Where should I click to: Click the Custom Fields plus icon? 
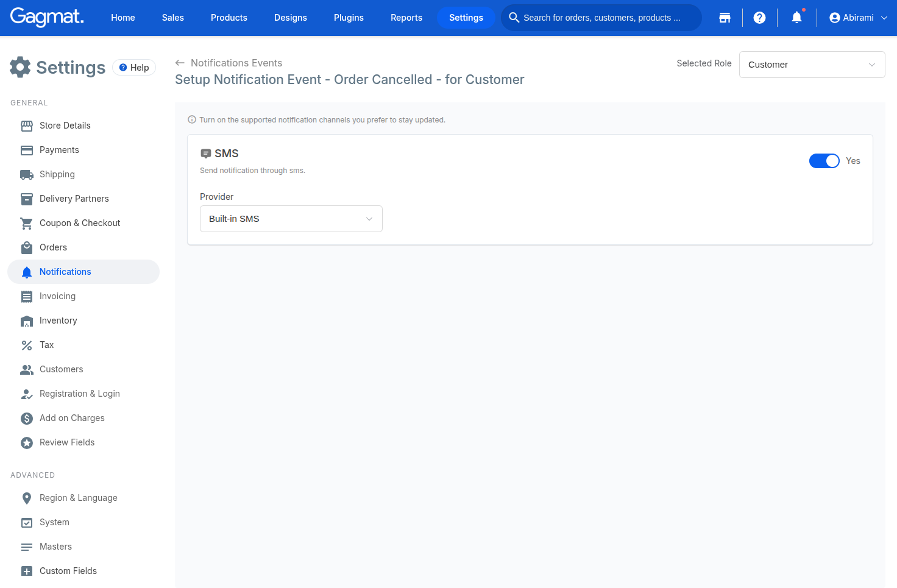(27, 571)
